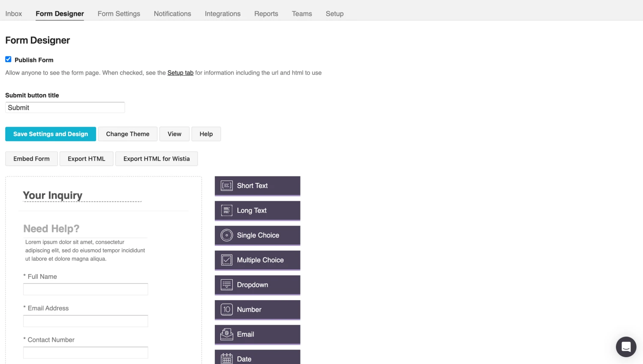This screenshot has width=643, height=364.
Task: Click the Multiple Choice checkbox icon
Action: pos(226,260)
